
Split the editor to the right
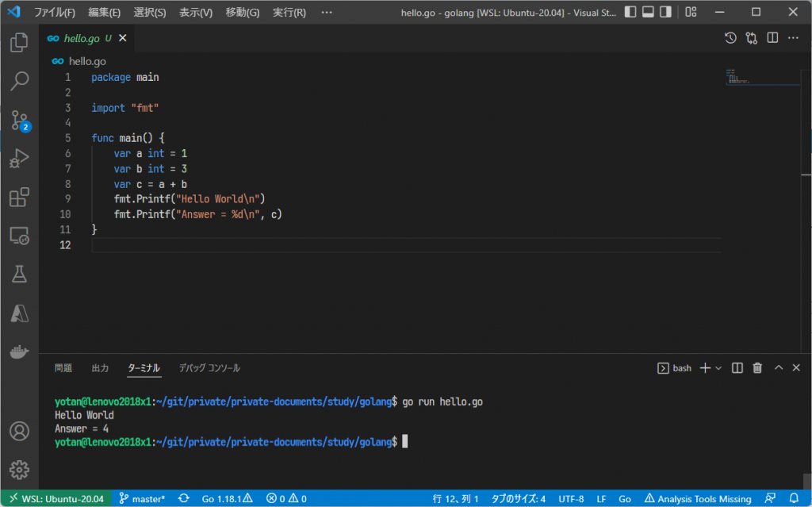click(772, 38)
